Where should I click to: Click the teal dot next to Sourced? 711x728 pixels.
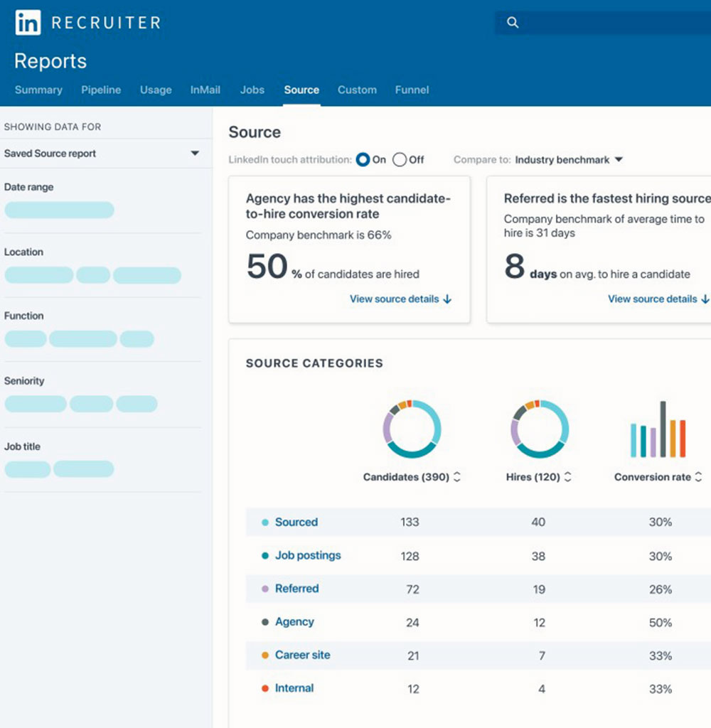(265, 523)
